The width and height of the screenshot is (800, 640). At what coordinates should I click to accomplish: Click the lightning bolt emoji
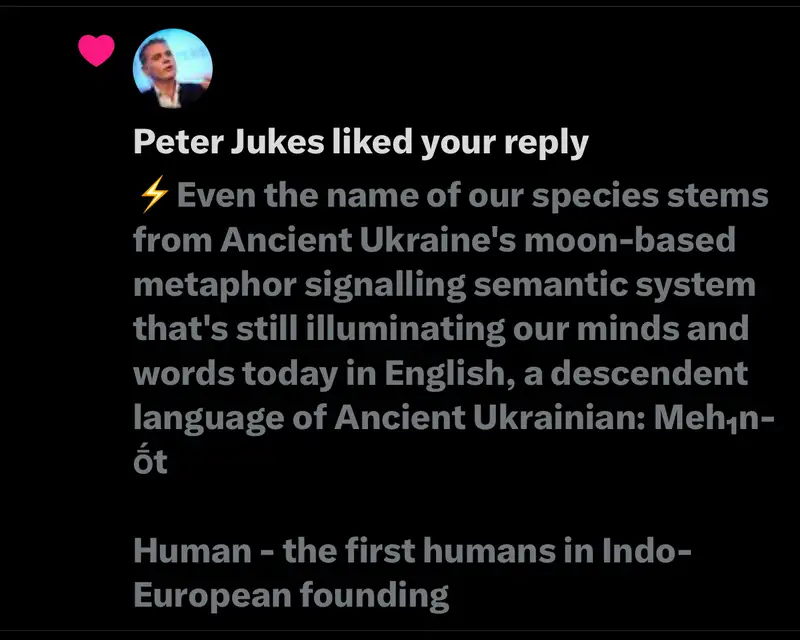tap(152, 195)
